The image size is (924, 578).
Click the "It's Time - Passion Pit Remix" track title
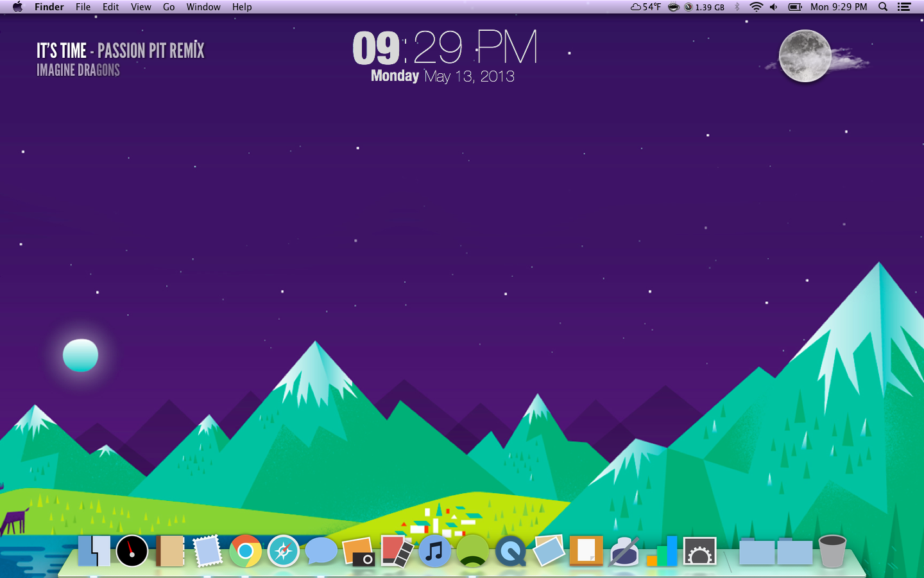pyautogui.click(x=121, y=51)
